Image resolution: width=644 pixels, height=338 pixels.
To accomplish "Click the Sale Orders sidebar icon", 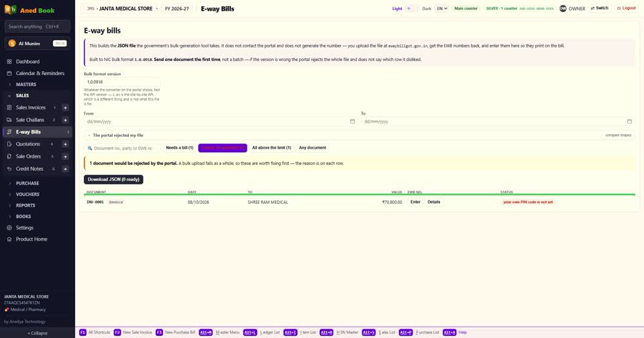I will (9, 156).
